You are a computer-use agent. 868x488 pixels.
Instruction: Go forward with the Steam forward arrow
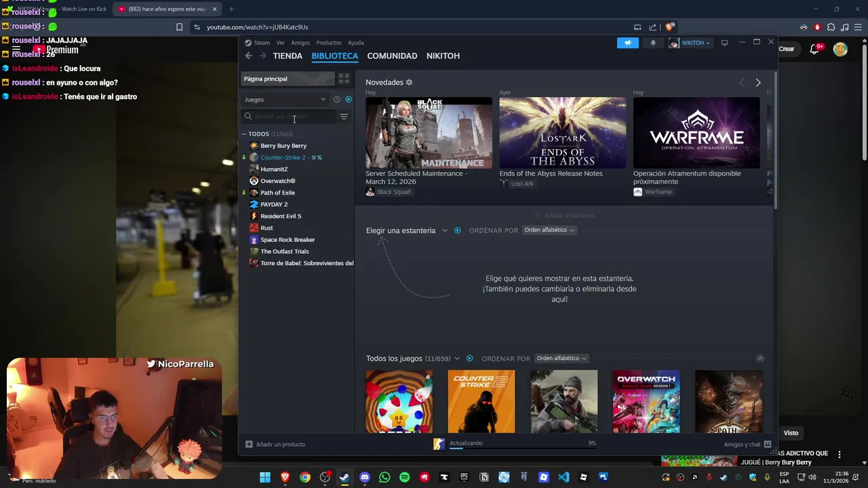click(263, 56)
